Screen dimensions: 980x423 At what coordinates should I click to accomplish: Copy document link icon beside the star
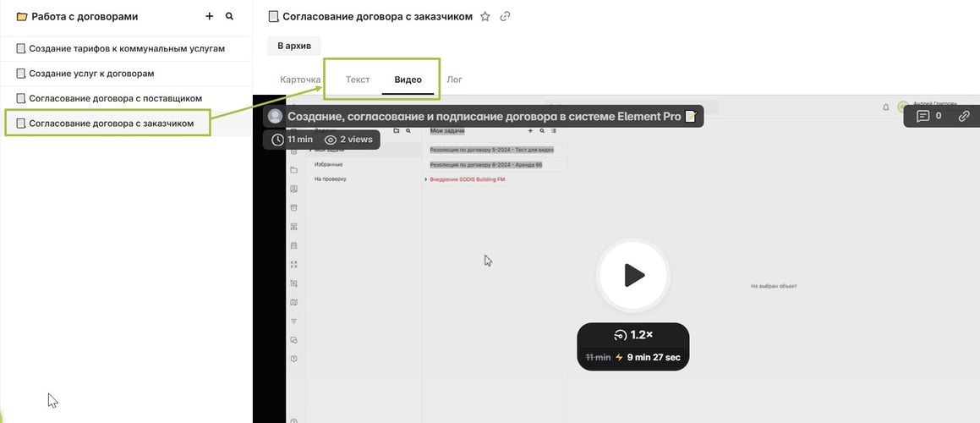[506, 17]
